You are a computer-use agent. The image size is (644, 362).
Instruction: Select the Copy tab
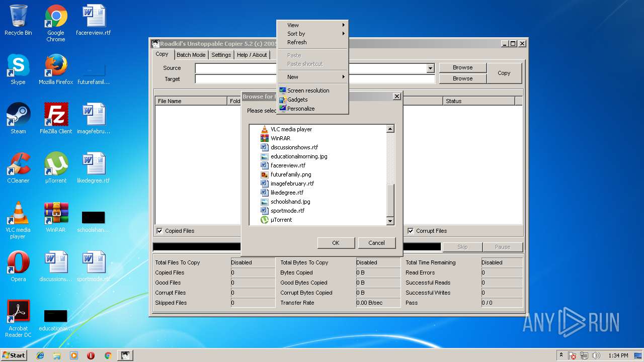(x=162, y=54)
